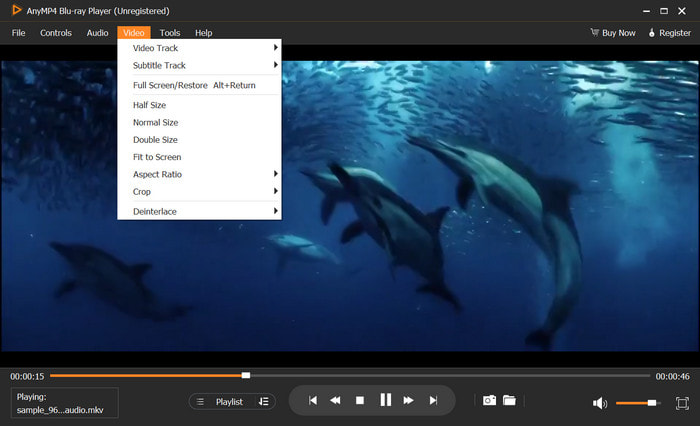700x426 pixels.
Task: Close the highlighted Video menu
Action: 133,33
